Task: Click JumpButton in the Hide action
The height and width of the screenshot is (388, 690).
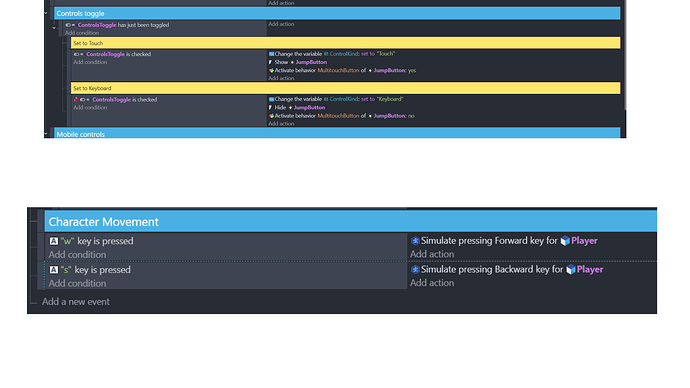Action: point(309,107)
